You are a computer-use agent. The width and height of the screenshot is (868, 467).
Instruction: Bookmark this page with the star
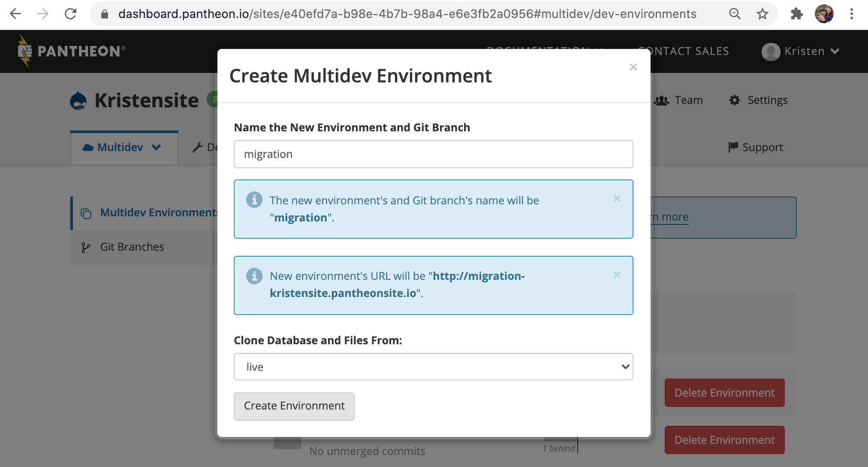pos(762,14)
